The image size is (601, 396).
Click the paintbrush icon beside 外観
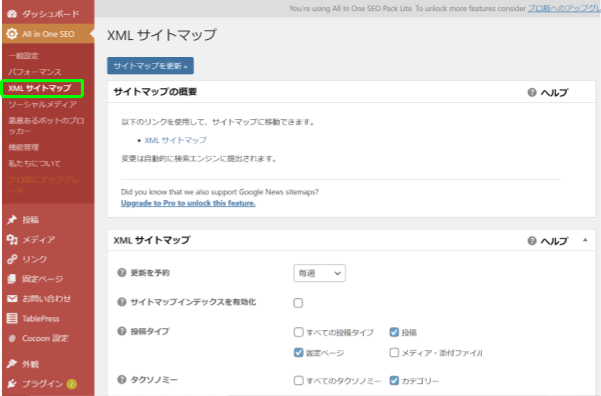click(12, 363)
